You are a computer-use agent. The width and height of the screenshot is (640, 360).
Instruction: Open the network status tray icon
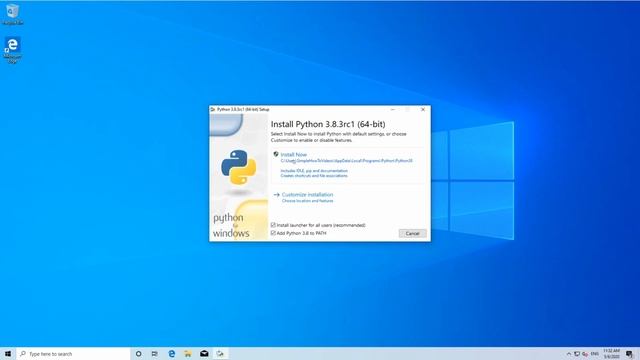[x=577, y=354]
